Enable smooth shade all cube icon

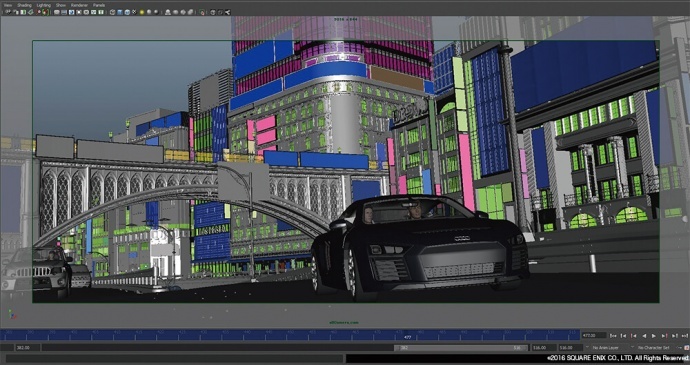click(x=120, y=12)
